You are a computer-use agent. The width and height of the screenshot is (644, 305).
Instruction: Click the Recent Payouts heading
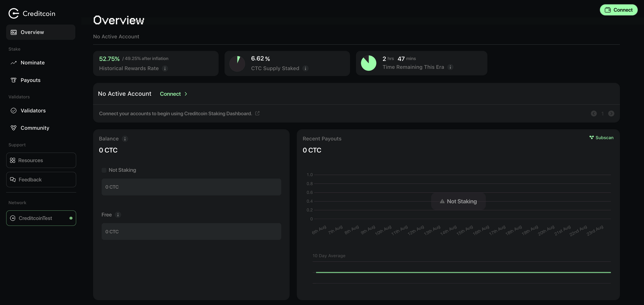(x=322, y=139)
